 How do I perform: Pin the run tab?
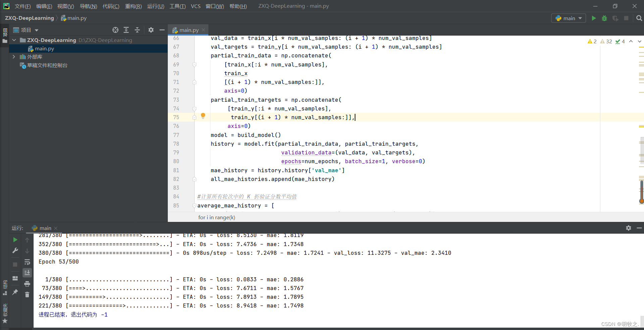15,292
